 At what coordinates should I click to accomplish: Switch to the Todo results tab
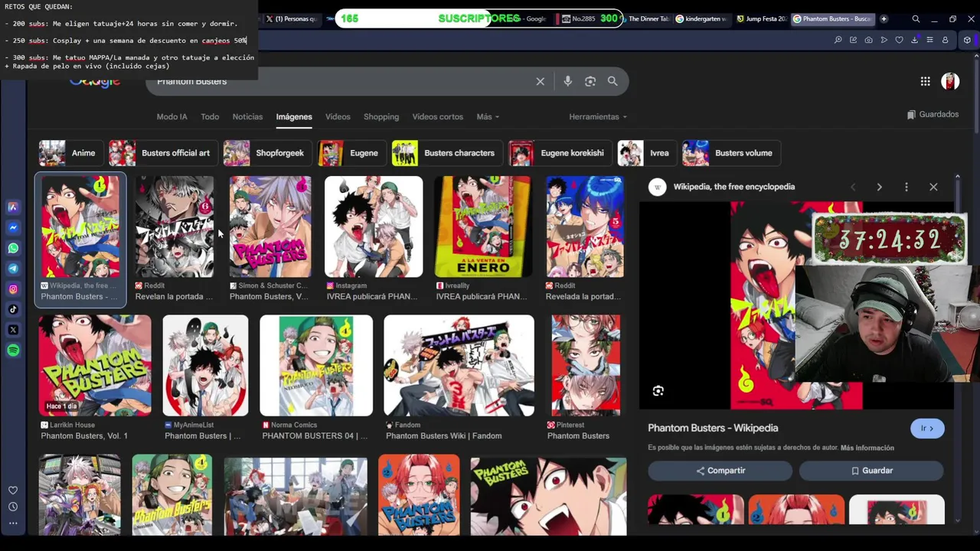click(x=210, y=117)
